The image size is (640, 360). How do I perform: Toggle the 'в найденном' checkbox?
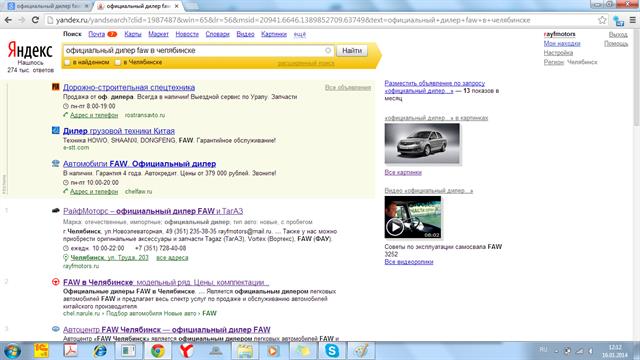point(67,62)
